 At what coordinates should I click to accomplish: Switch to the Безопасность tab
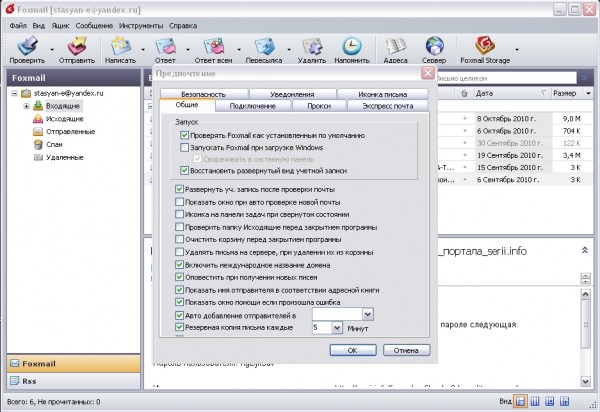tap(204, 94)
